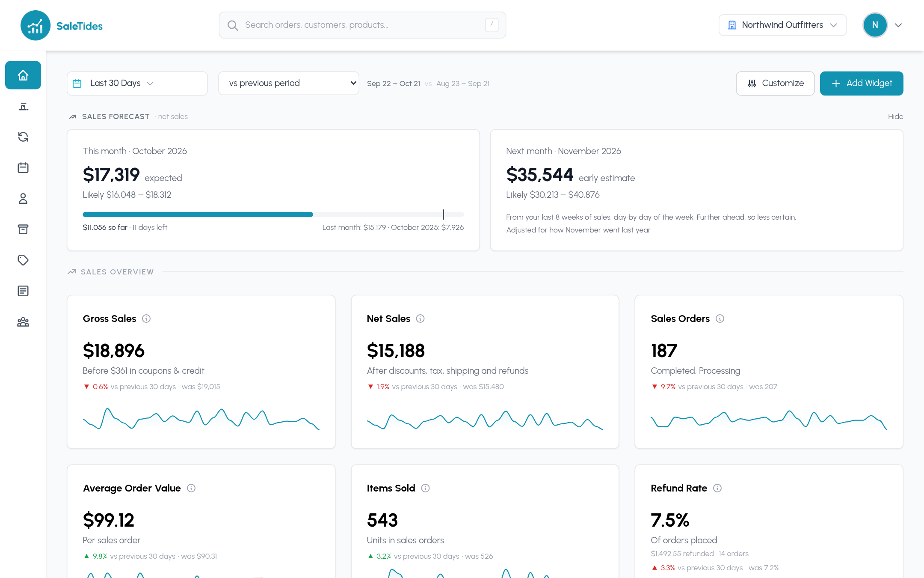Screen dimensions: 924x578
Task: Click the Sep 22 – Oct 21 date text
Action: 394,83
